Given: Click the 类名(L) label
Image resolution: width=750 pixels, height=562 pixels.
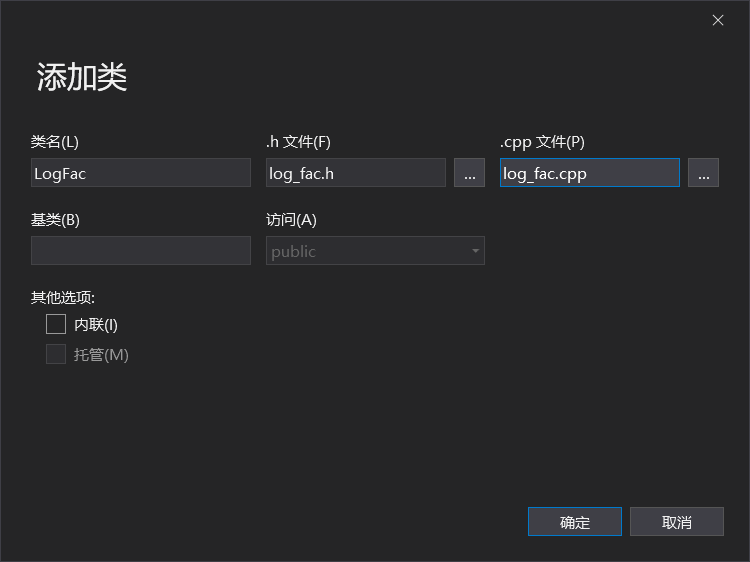Looking at the screenshot, I should click(55, 142).
